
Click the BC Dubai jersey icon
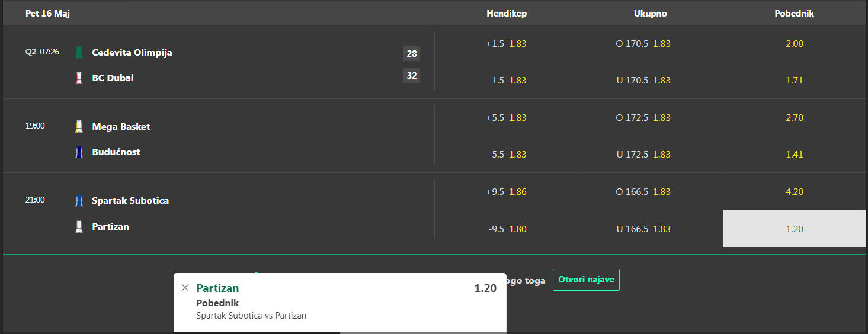pos(79,78)
